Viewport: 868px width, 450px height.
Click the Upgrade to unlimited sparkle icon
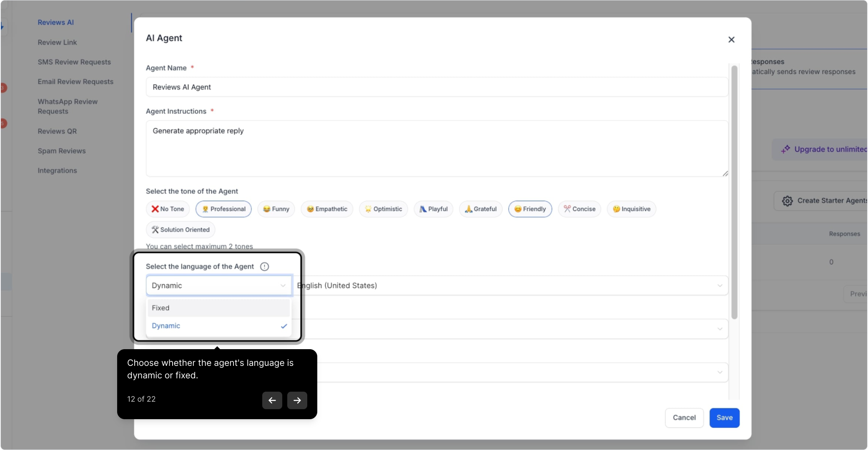785,149
